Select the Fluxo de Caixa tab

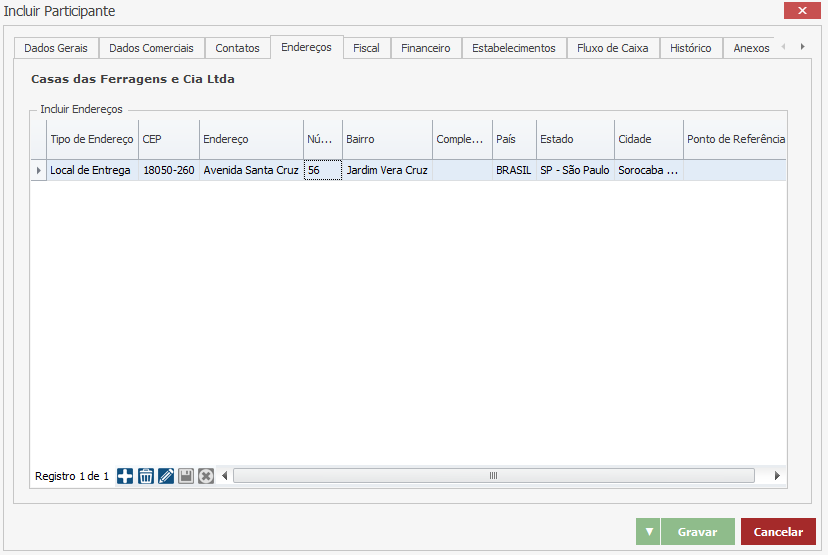coord(612,48)
